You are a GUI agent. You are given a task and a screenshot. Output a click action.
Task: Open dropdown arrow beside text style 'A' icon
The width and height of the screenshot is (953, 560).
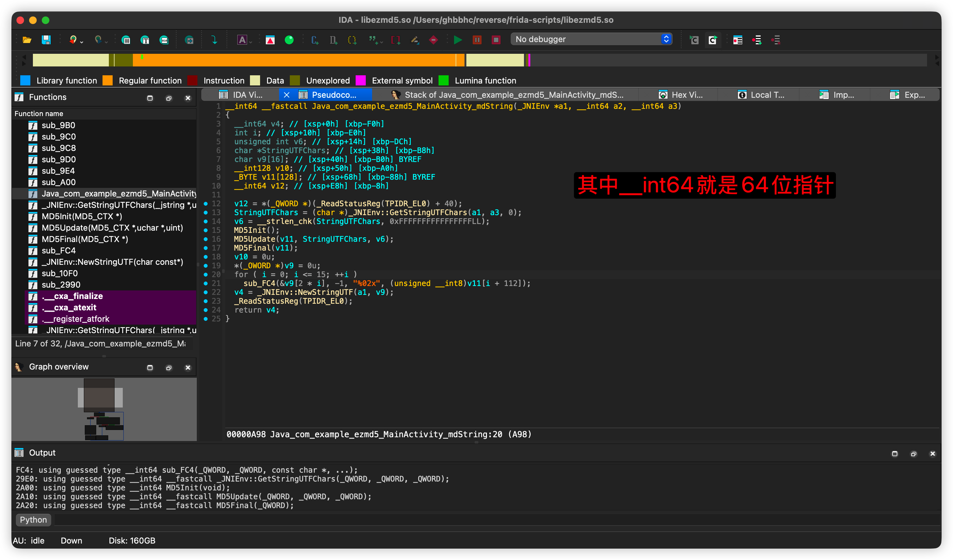click(x=251, y=42)
